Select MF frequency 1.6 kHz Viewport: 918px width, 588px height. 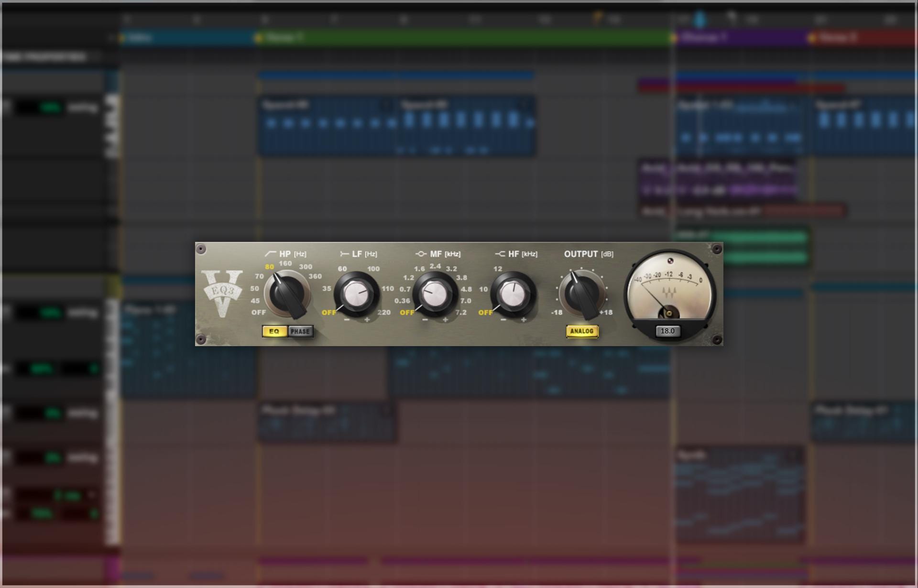(x=419, y=269)
